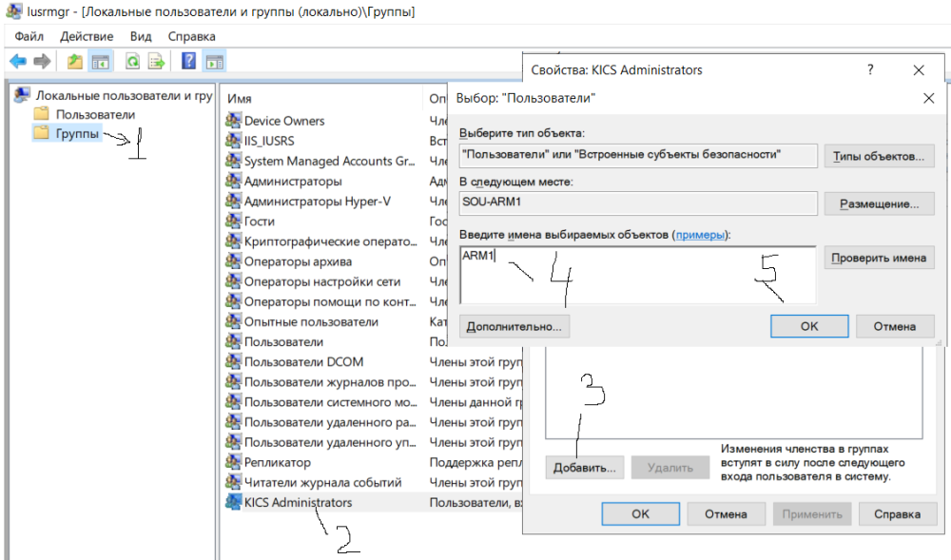Cancel the user selection dialog

click(895, 326)
